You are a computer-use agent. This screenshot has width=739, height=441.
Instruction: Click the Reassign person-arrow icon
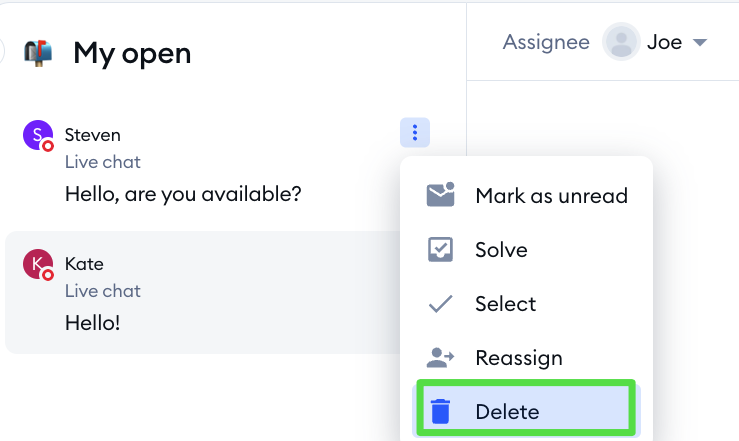[x=440, y=358]
